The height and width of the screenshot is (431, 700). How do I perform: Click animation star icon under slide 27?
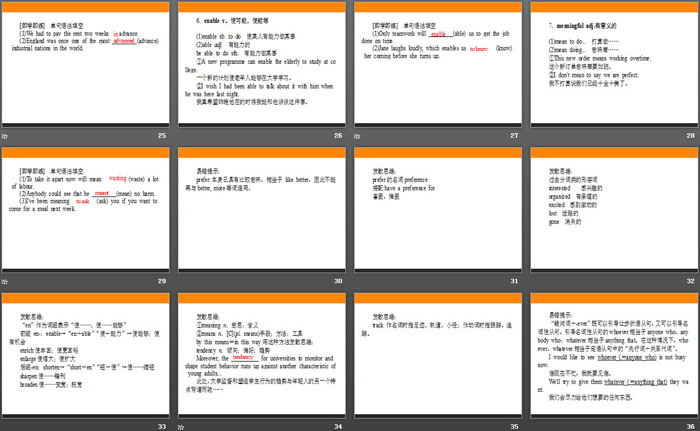357,136
